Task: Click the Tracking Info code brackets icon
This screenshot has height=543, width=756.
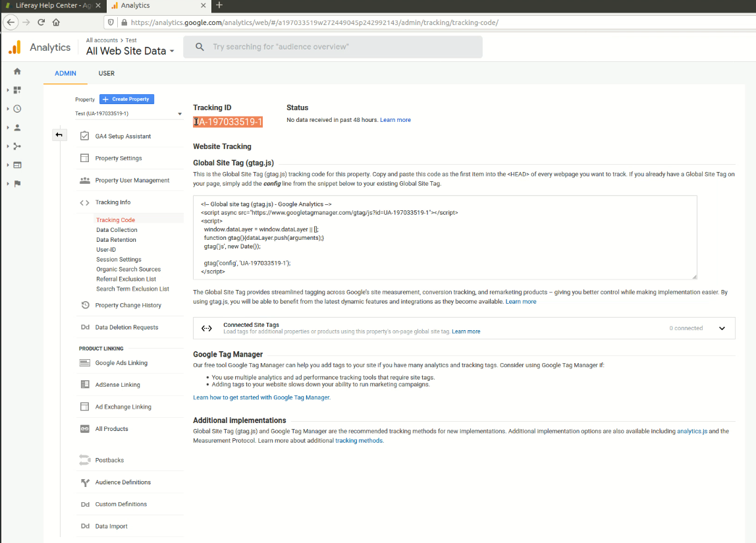Action: 85,203
